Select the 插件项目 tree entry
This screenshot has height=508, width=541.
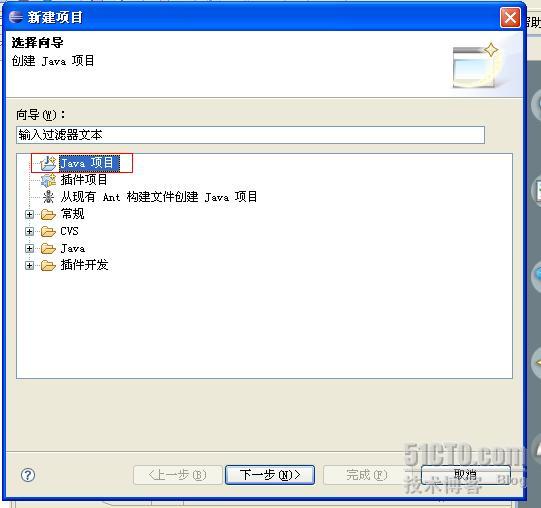[x=84, y=180]
